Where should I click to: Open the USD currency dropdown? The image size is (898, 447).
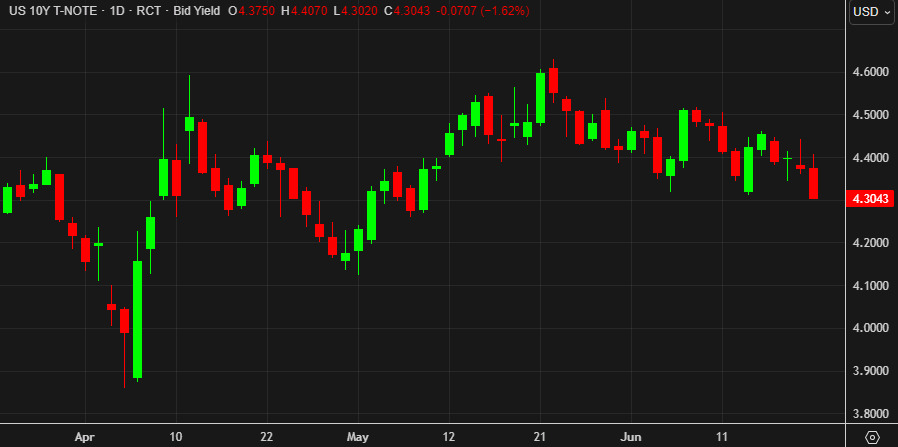[871, 11]
